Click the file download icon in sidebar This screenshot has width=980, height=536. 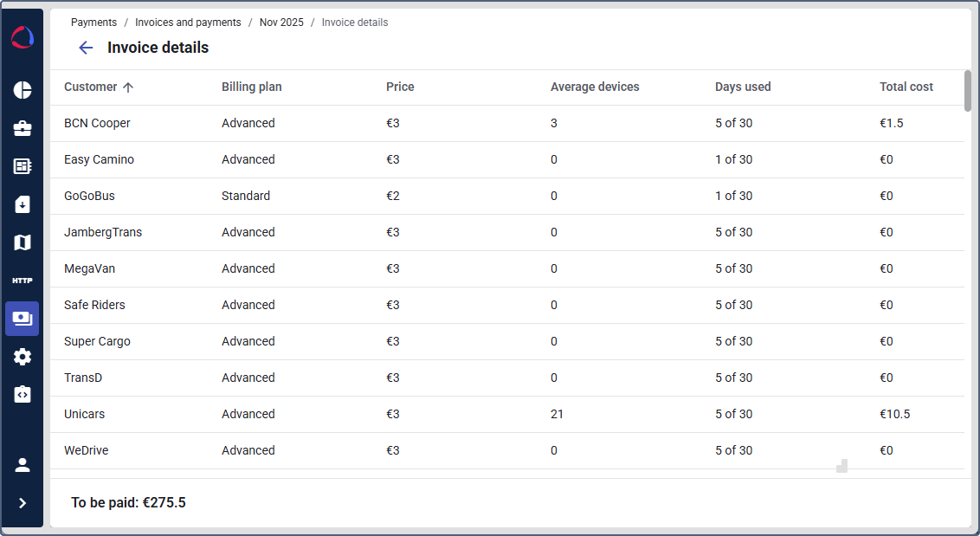23,204
